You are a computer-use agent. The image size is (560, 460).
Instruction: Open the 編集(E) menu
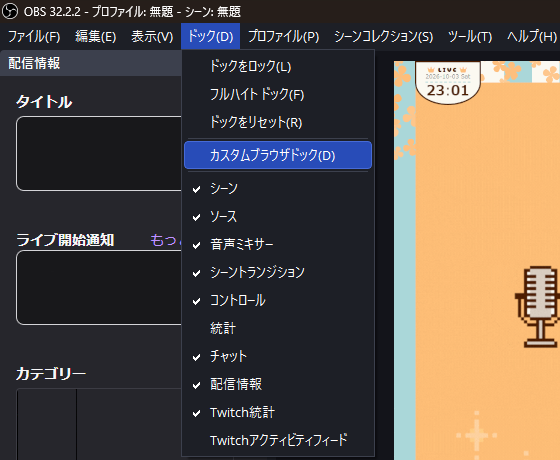(95, 36)
